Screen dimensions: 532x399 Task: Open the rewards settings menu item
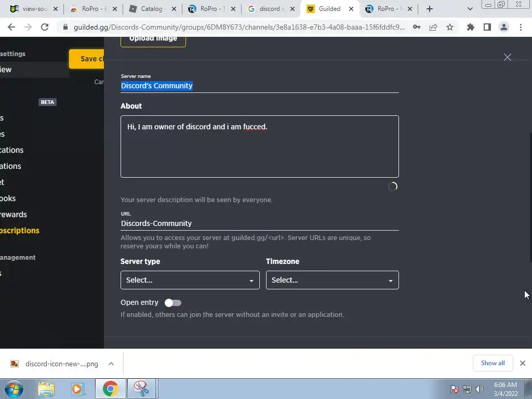click(x=14, y=215)
